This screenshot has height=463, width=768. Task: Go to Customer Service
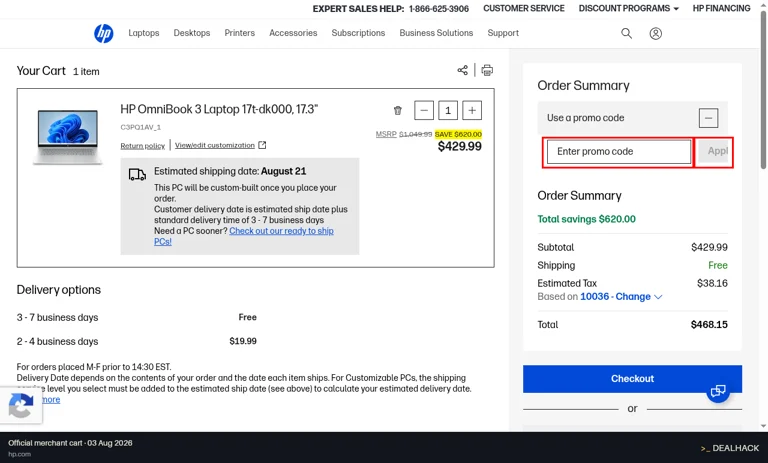click(524, 8)
